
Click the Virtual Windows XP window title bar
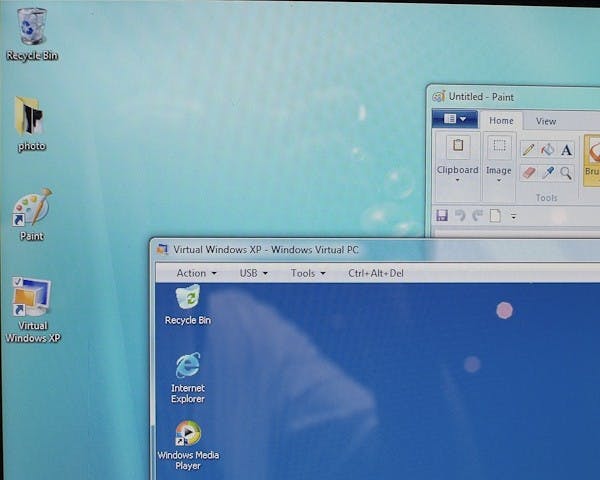pos(375,250)
